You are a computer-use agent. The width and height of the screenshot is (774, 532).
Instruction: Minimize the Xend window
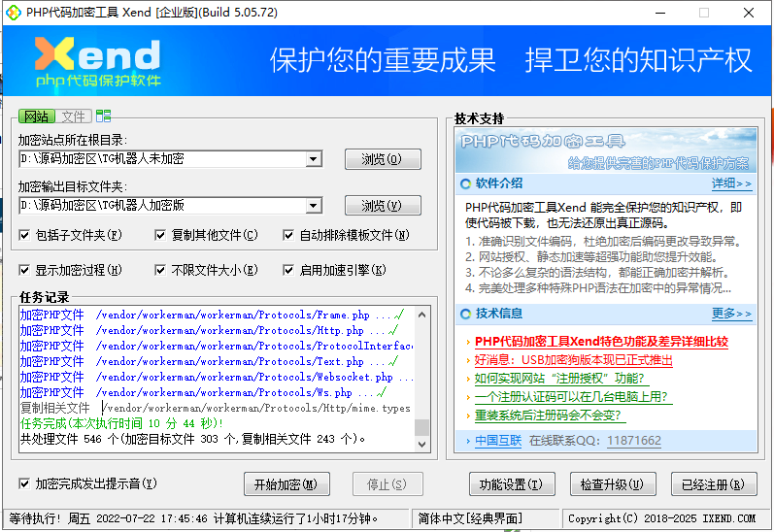(660, 13)
